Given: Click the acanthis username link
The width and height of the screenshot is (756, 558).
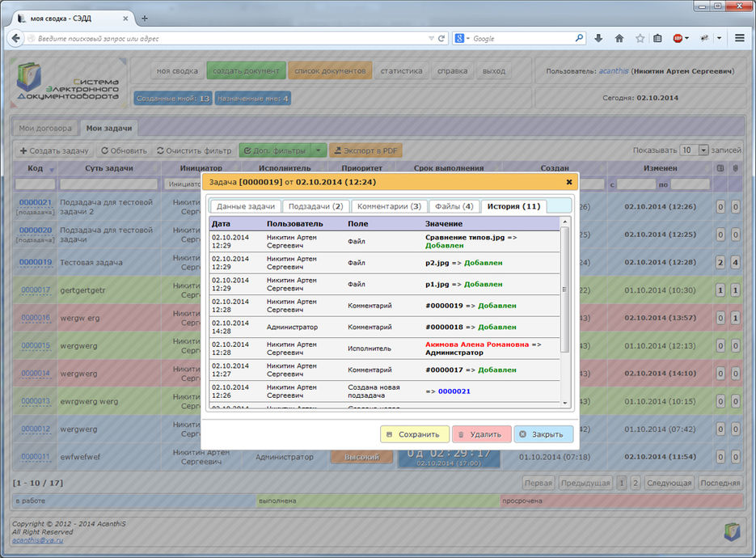Looking at the screenshot, I should (x=613, y=71).
